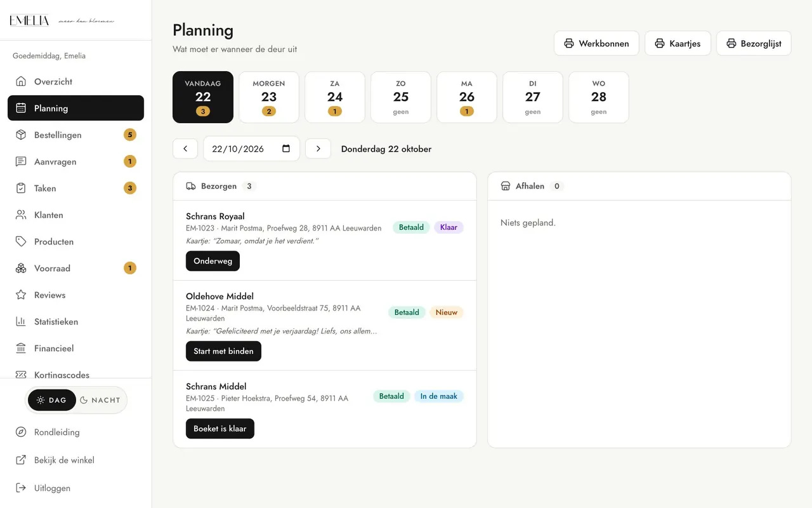The width and height of the screenshot is (812, 508).
Task: Select the Morgen 23 day tab
Action: coord(269,97)
